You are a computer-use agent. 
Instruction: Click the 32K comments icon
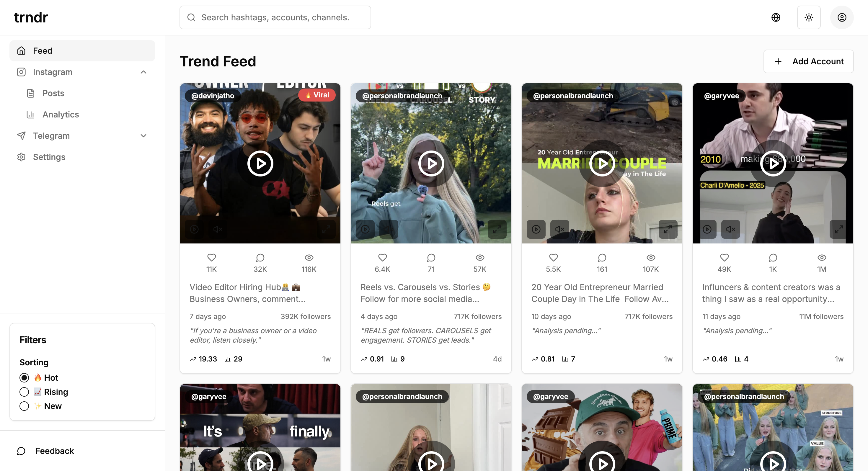click(260, 257)
